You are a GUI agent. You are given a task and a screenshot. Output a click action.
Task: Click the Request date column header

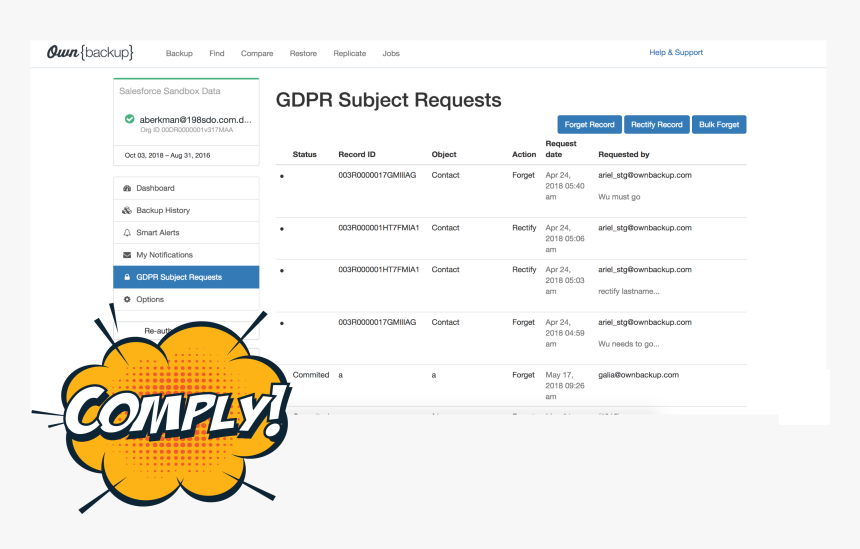click(561, 149)
